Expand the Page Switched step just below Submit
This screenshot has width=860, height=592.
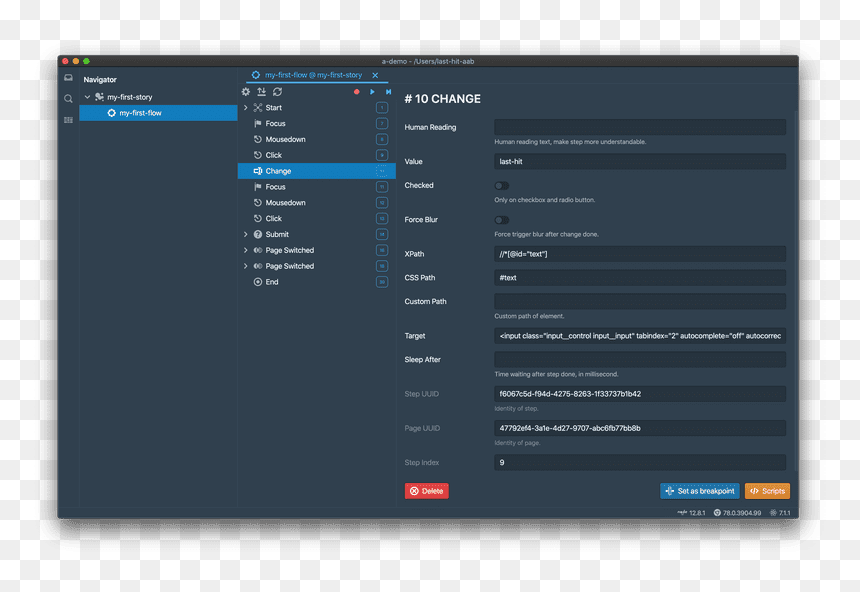[x=246, y=250]
